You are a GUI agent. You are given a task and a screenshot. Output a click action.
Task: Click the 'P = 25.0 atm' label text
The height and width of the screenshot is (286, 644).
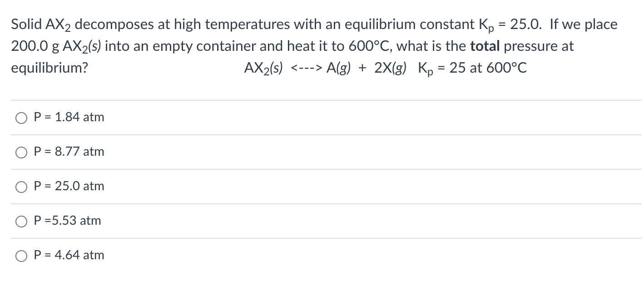(69, 186)
